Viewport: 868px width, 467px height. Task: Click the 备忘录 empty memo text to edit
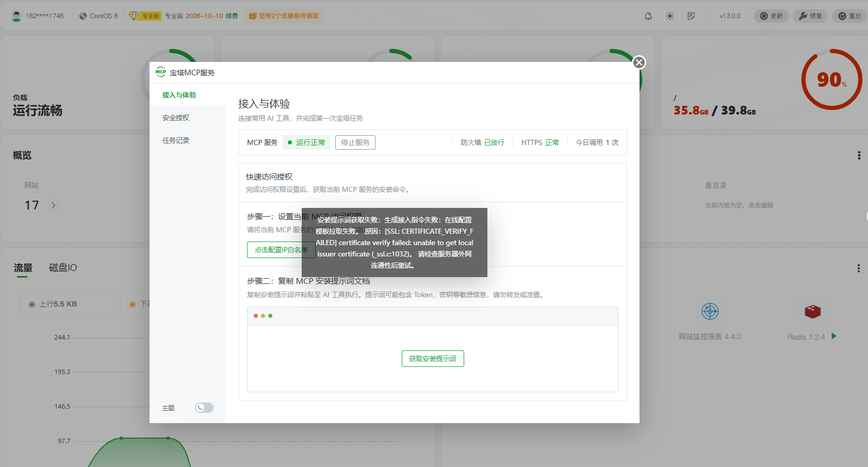tap(739, 205)
